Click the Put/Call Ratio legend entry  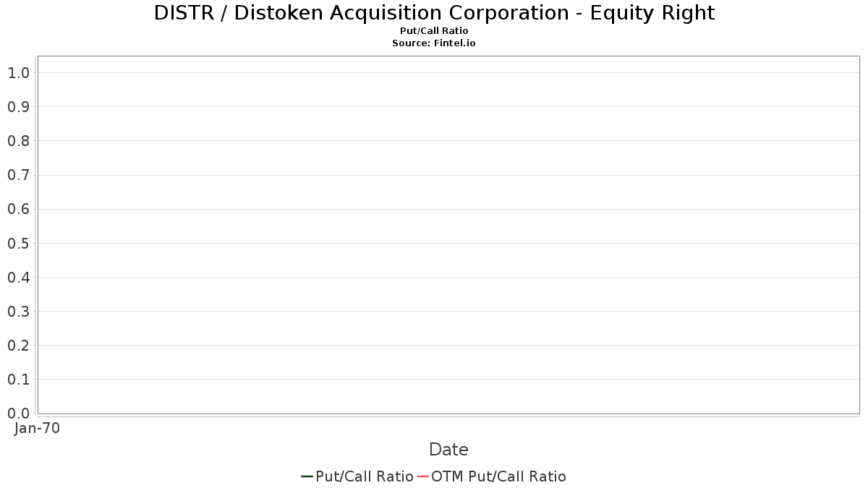357,476
